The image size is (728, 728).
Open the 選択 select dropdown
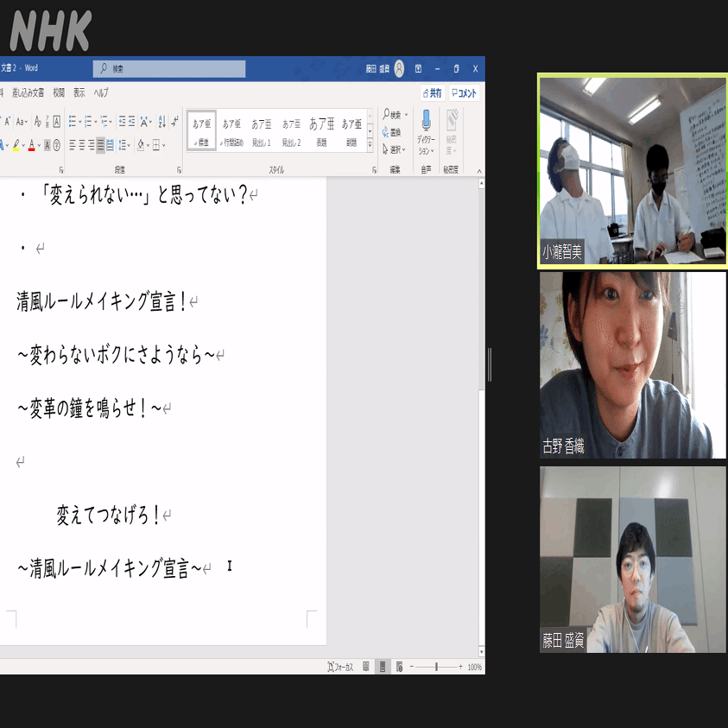point(394,149)
